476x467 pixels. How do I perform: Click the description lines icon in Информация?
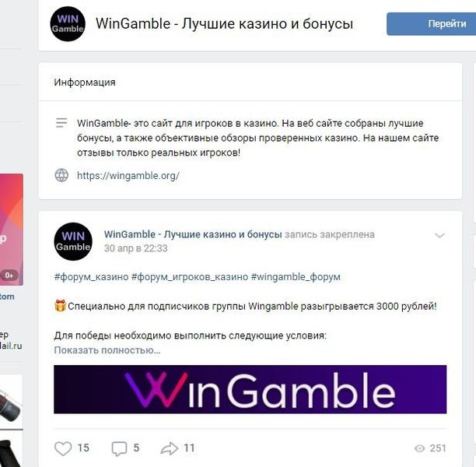coord(61,123)
